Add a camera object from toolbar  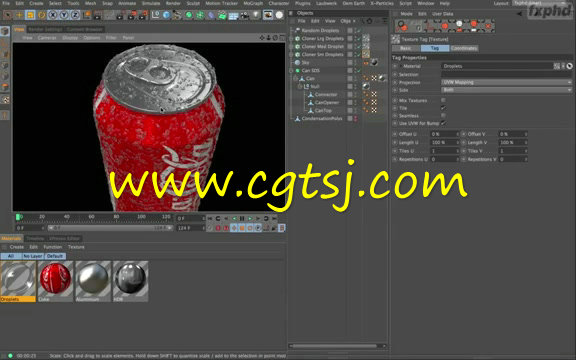(x=245, y=15)
